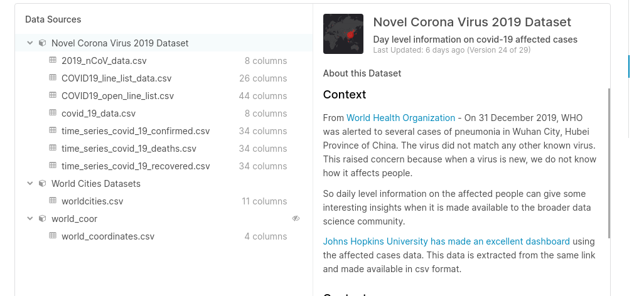This screenshot has height=296, width=644.
Task: Collapse the World Cities Datasets section
Action: tap(30, 184)
